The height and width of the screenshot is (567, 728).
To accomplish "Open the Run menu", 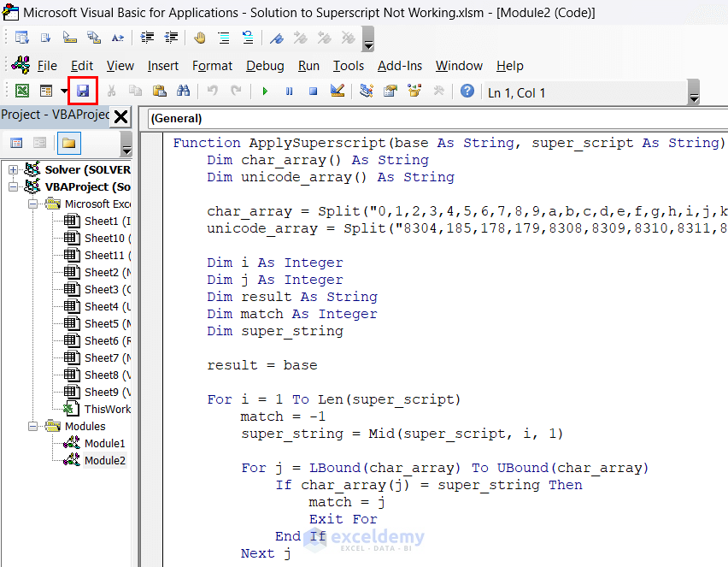I will [308, 66].
